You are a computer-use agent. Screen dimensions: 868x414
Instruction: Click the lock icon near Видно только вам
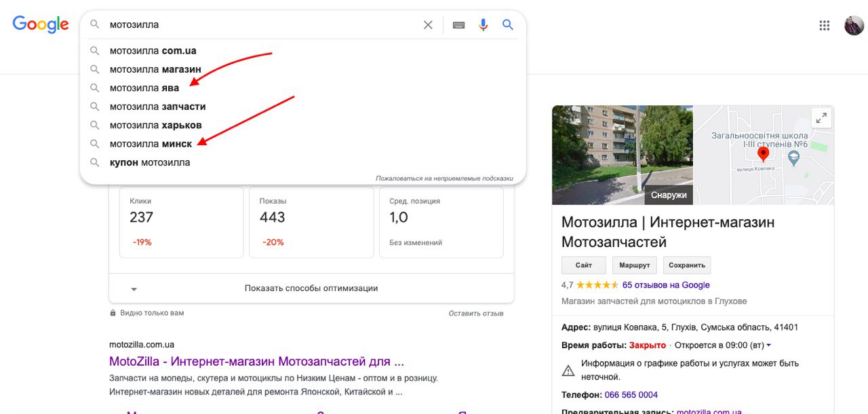click(113, 314)
